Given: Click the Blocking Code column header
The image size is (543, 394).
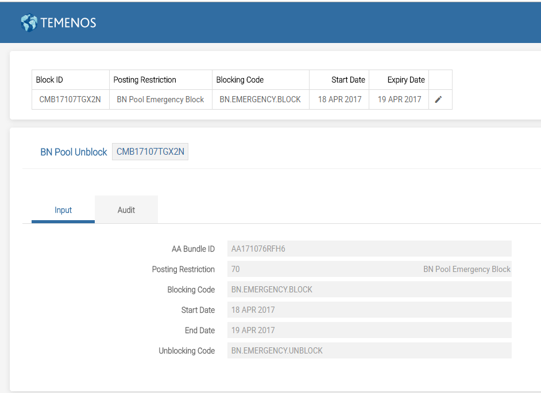Looking at the screenshot, I should [x=261, y=80].
